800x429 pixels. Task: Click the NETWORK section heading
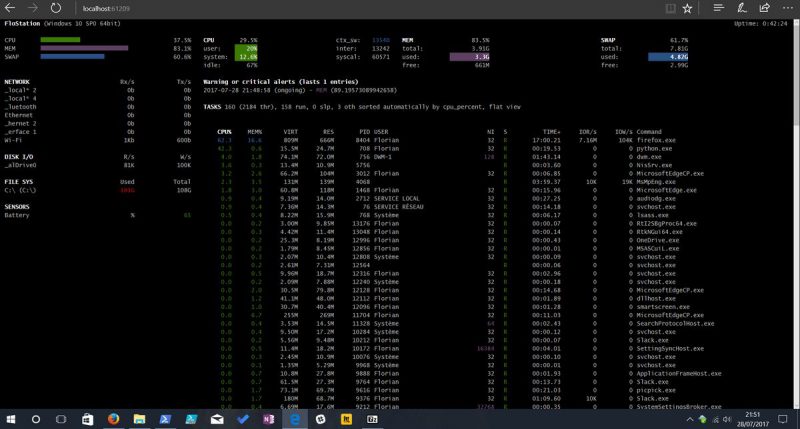coord(17,82)
